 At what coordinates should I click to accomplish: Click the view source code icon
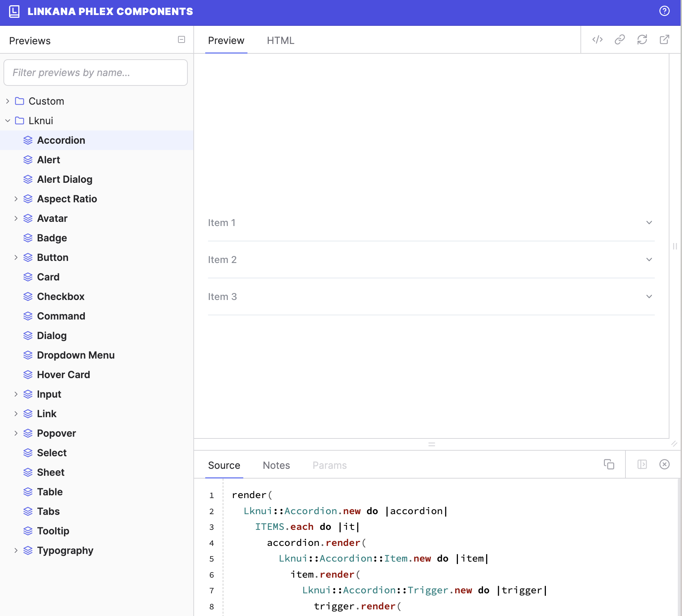598,39
